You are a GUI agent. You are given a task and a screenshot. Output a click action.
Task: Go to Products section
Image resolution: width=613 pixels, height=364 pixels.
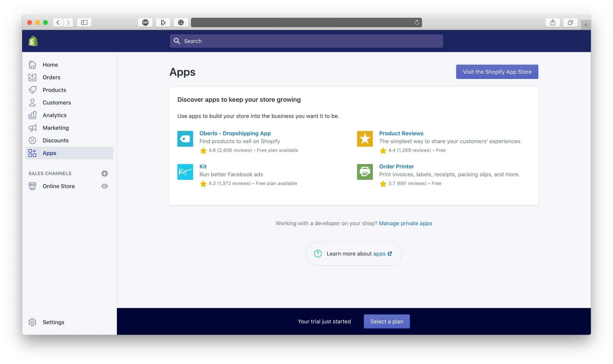click(54, 90)
